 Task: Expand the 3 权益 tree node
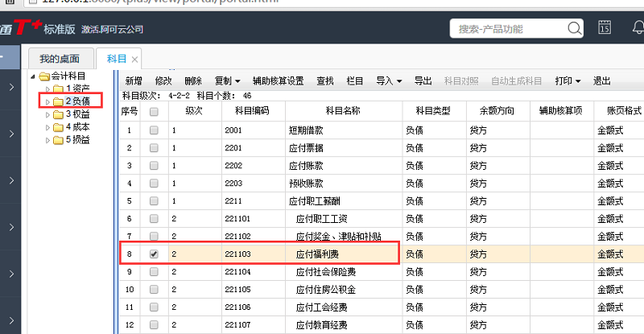pos(47,114)
